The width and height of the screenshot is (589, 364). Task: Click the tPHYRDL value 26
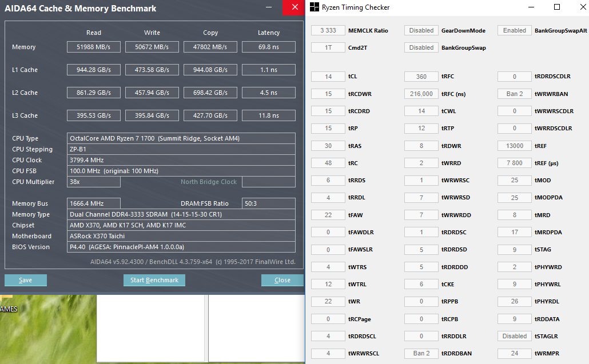coord(514,302)
